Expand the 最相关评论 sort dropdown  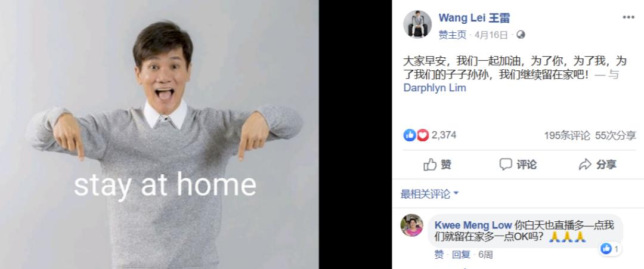(429, 194)
